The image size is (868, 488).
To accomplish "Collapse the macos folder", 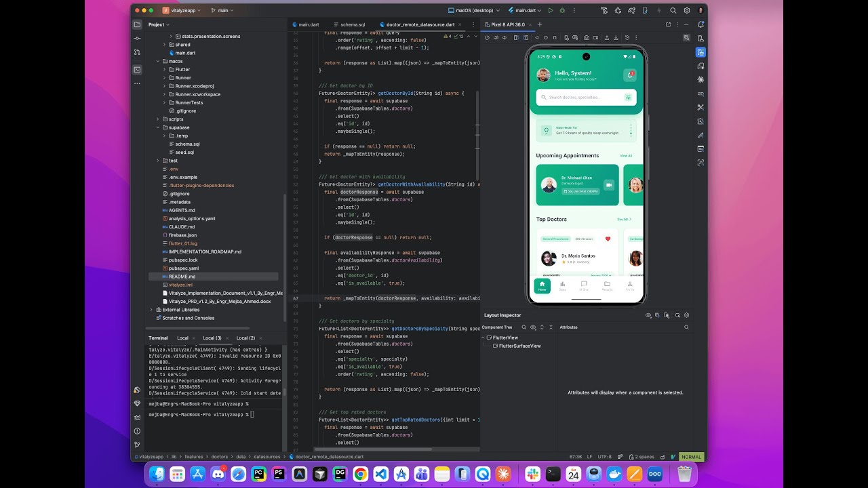I will 158,61.
